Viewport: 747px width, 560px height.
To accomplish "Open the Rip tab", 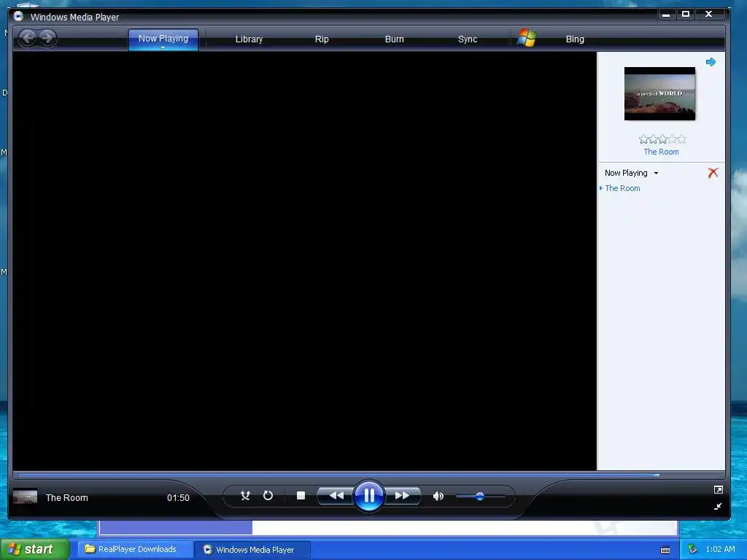I will coord(322,39).
